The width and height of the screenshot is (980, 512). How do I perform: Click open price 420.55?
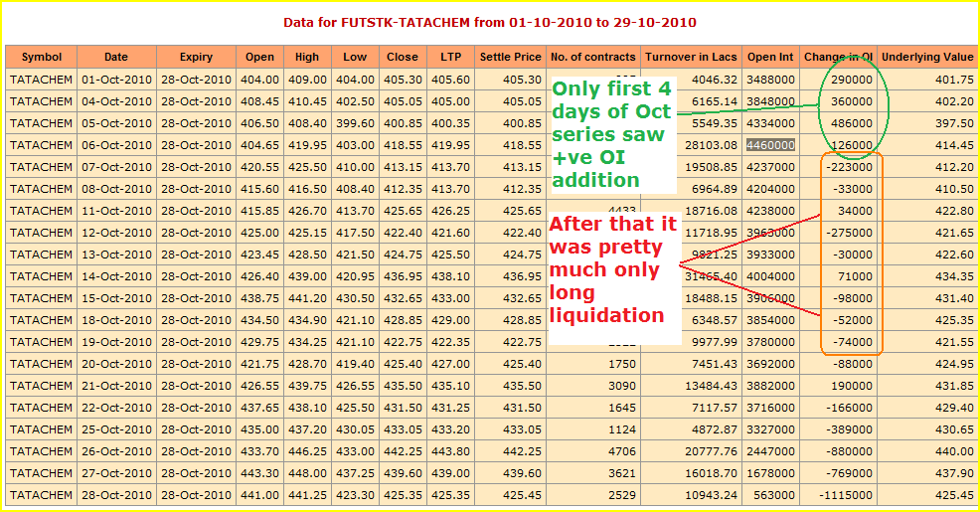260,167
